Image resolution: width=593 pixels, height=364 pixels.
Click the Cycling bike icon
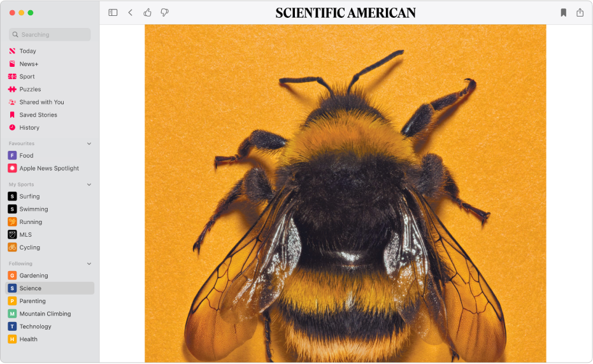coord(12,247)
